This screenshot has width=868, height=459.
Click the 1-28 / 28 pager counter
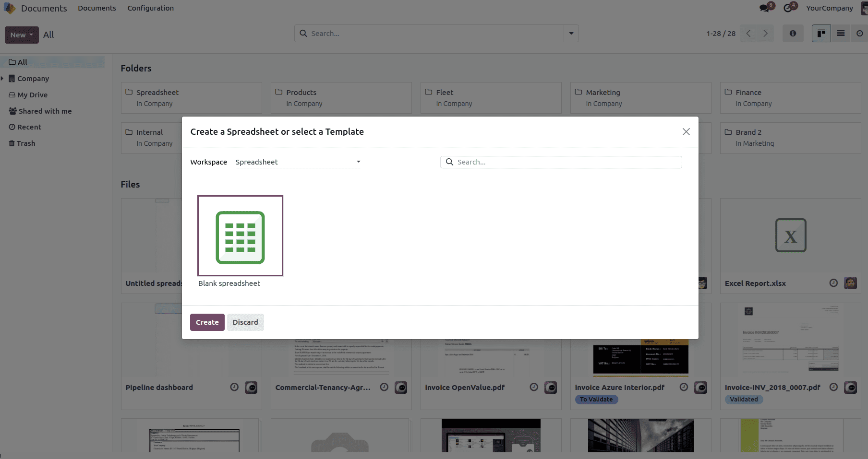tap(721, 34)
